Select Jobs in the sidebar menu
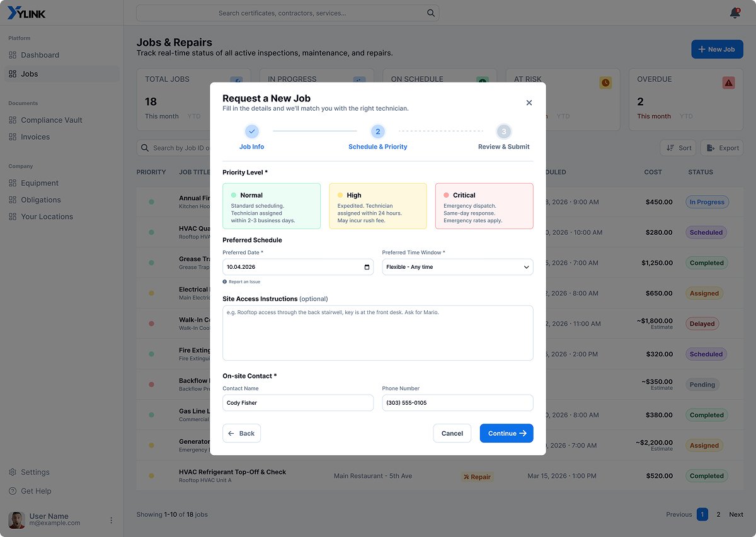The height and width of the screenshot is (537, 756). point(62,74)
